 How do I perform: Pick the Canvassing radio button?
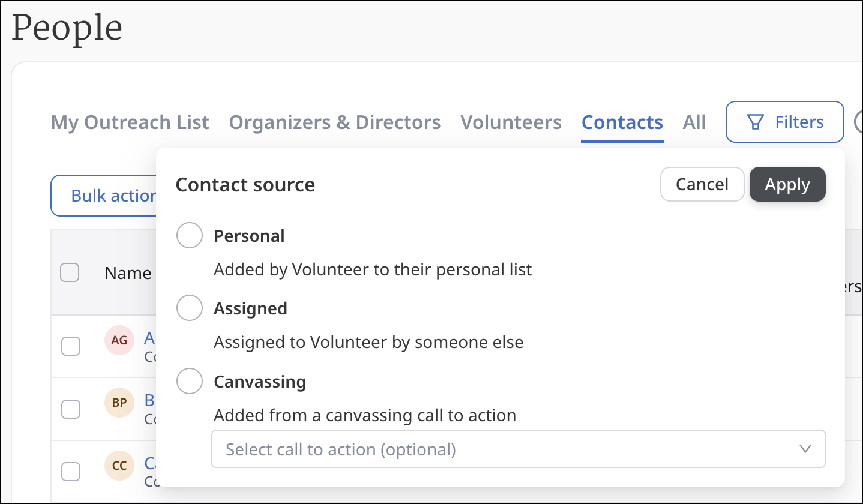coord(189,382)
